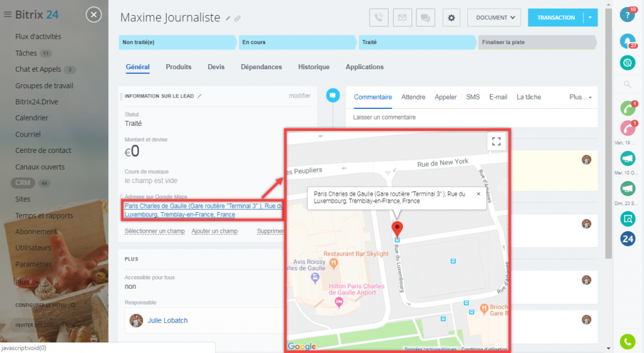The width and height of the screenshot is (644, 353).
Task: Focus the Laisser un commentaire field
Action: click(472, 118)
